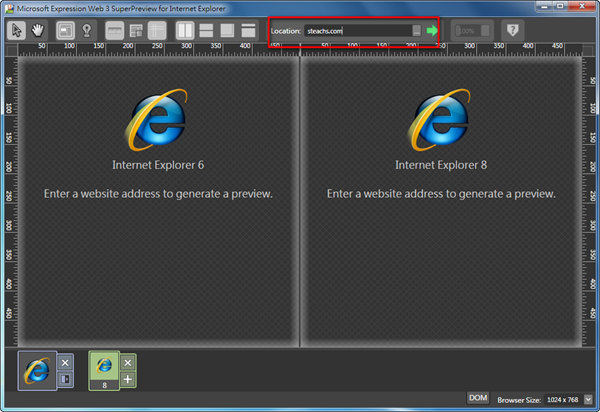The image size is (600, 412).
Task: Switch to horizontal split layout
Action: pyautogui.click(x=206, y=30)
